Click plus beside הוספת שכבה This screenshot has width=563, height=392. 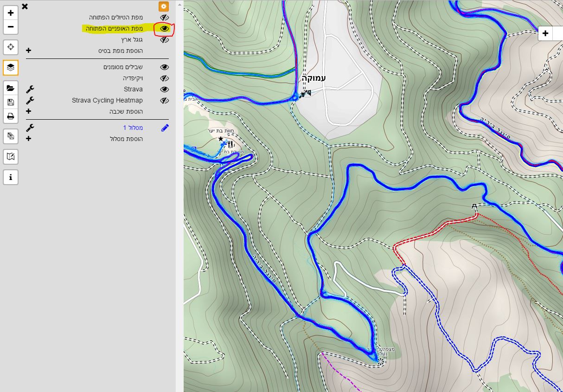[x=29, y=111]
